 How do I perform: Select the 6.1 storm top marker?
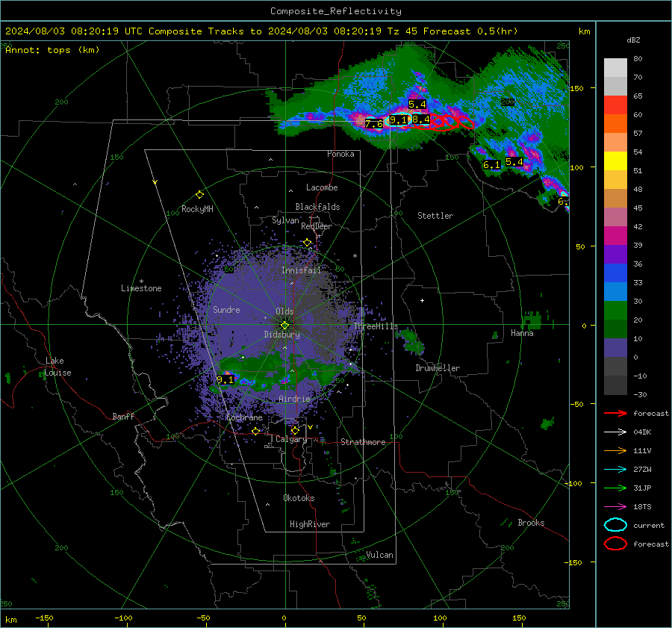click(491, 164)
